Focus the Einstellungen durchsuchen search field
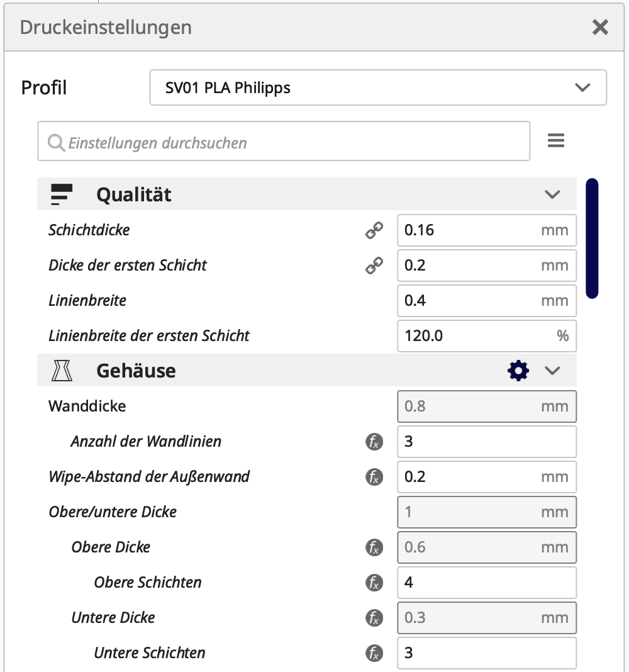The image size is (629, 672). pyautogui.click(x=284, y=141)
